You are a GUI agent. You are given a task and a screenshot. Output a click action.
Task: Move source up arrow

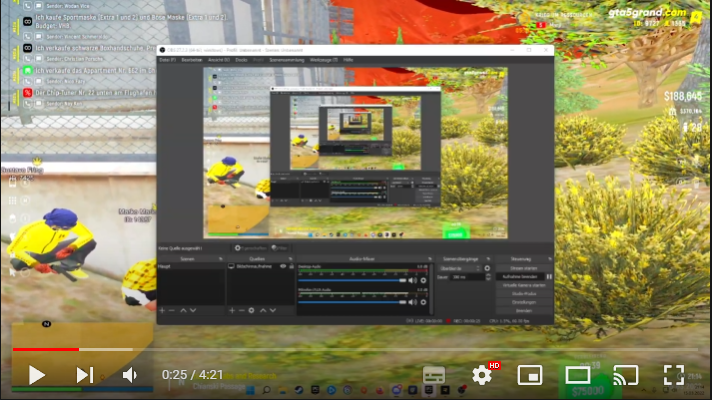pos(263,311)
